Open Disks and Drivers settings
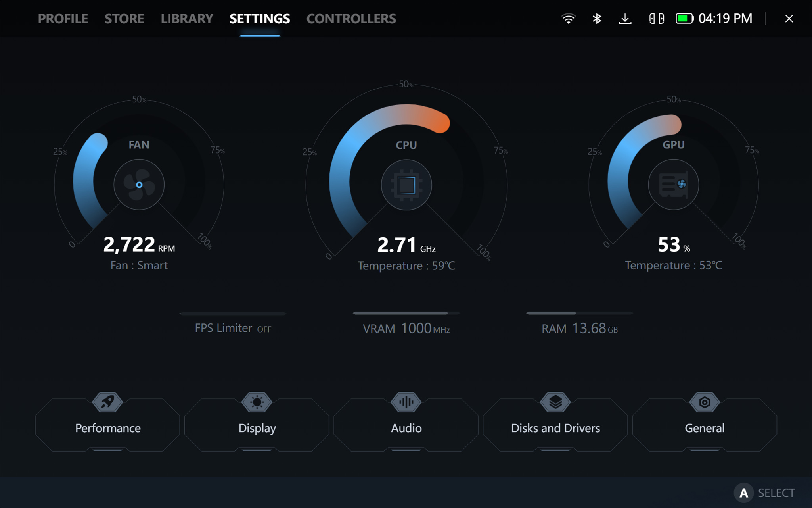812x508 pixels. coord(555,427)
